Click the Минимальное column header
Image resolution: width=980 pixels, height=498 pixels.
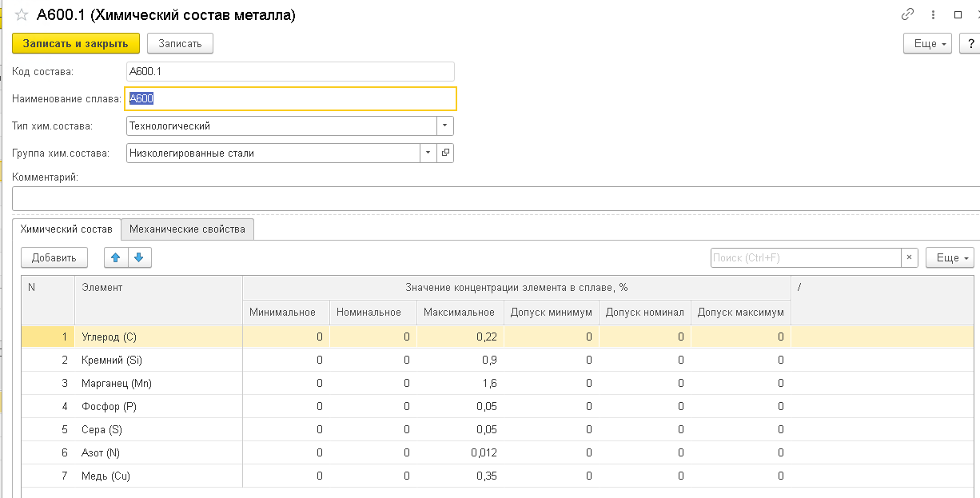click(286, 313)
